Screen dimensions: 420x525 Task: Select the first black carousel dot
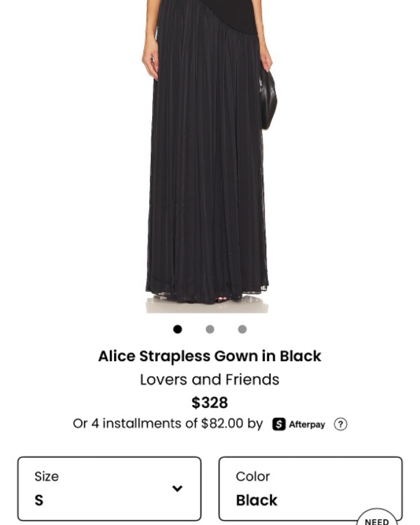178,330
